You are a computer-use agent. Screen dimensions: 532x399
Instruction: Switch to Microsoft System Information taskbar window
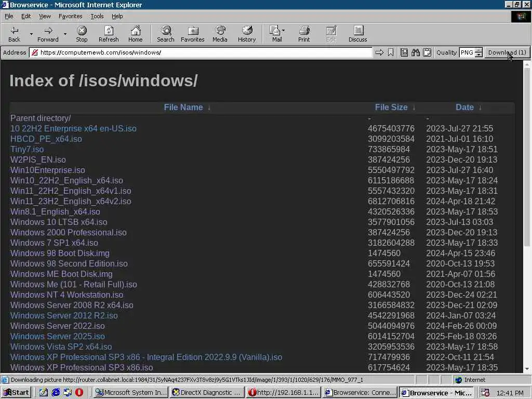(130, 393)
